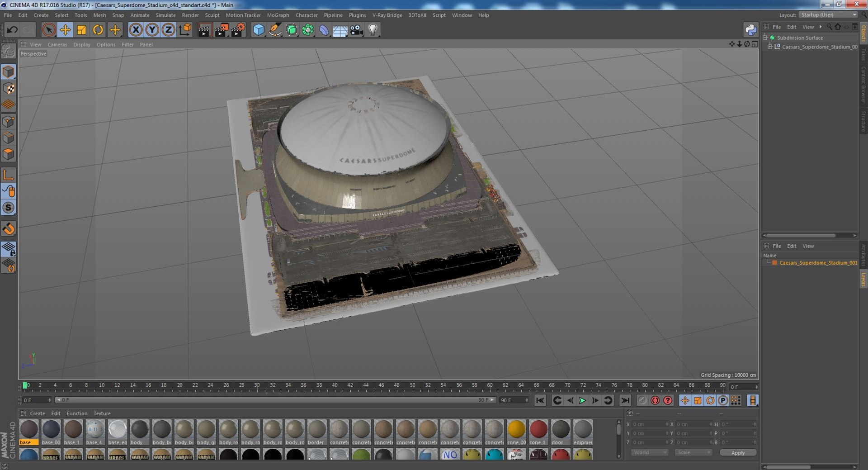This screenshot has width=868, height=470.
Task: Open the File menu
Action: point(8,15)
